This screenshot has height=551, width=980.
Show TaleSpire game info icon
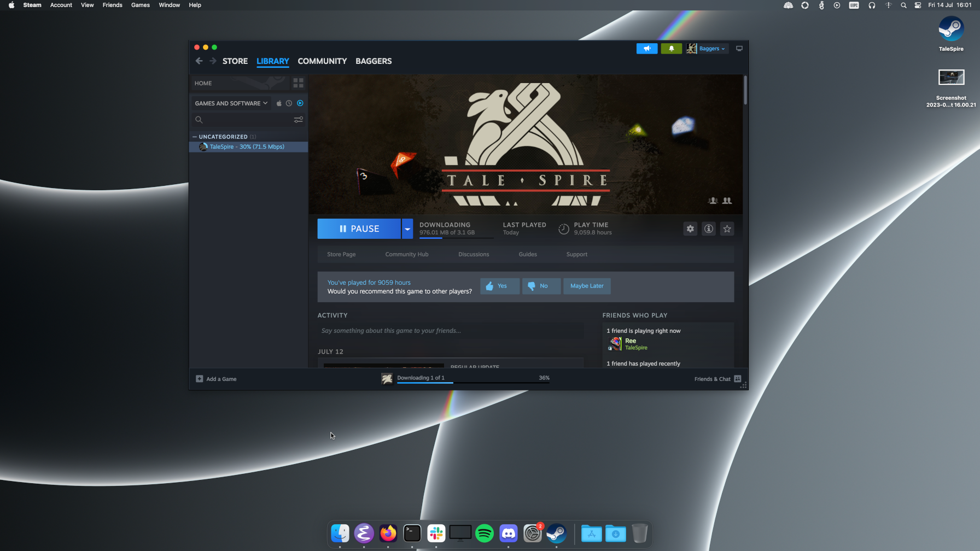click(709, 229)
